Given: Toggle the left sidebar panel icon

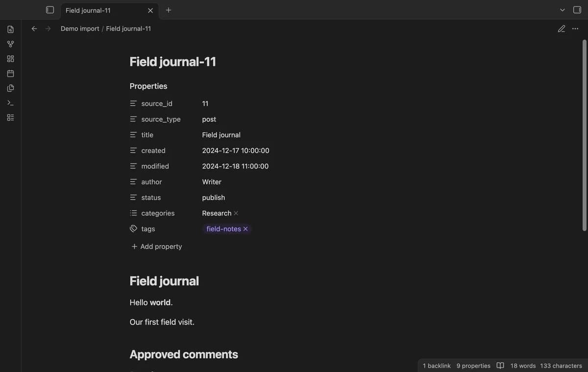Looking at the screenshot, I should pos(50,10).
